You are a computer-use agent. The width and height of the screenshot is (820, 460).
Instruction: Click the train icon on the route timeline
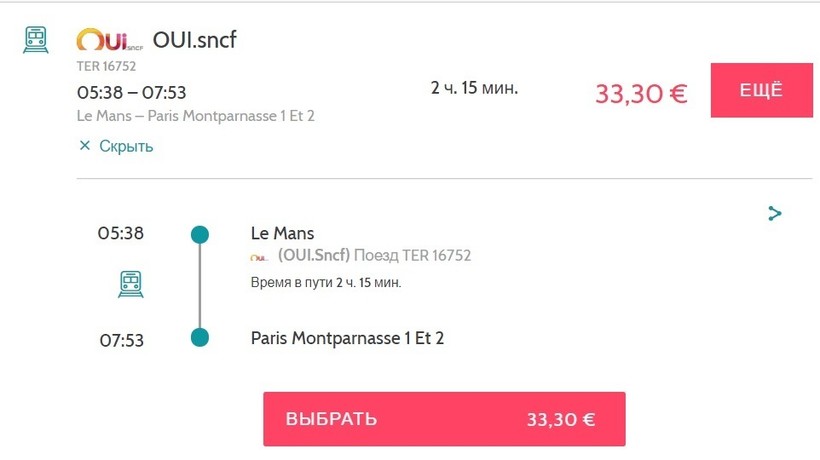tap(131, 284)
